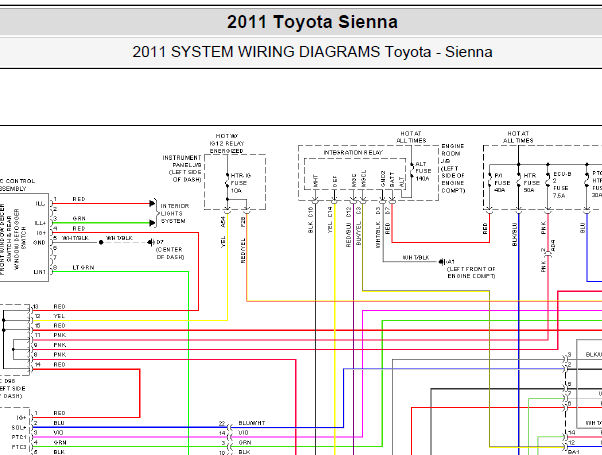
Task: Click the "DEF" terminal inside the integration relay
Action: coord(335,181)
